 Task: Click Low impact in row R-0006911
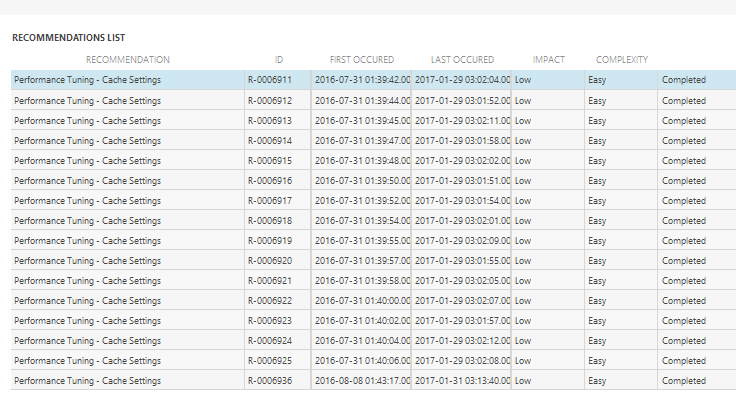point(523,80)
